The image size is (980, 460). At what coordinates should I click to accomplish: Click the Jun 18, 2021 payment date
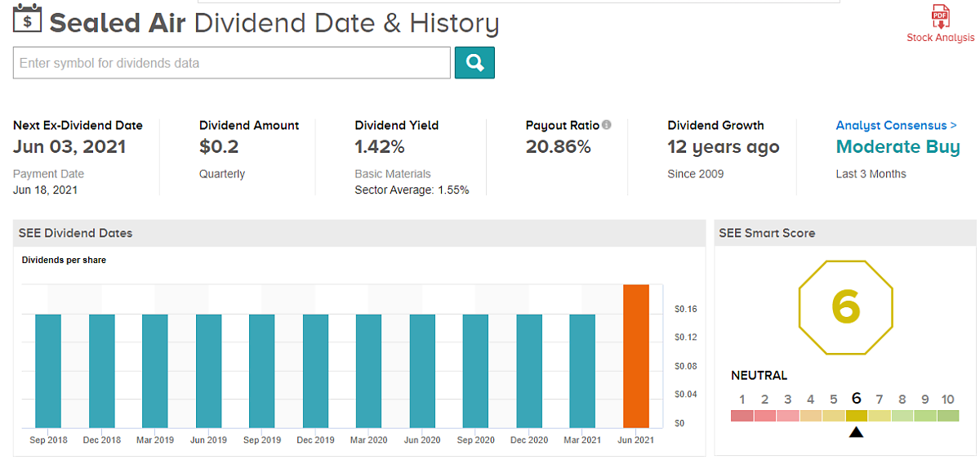pos(45,190)
